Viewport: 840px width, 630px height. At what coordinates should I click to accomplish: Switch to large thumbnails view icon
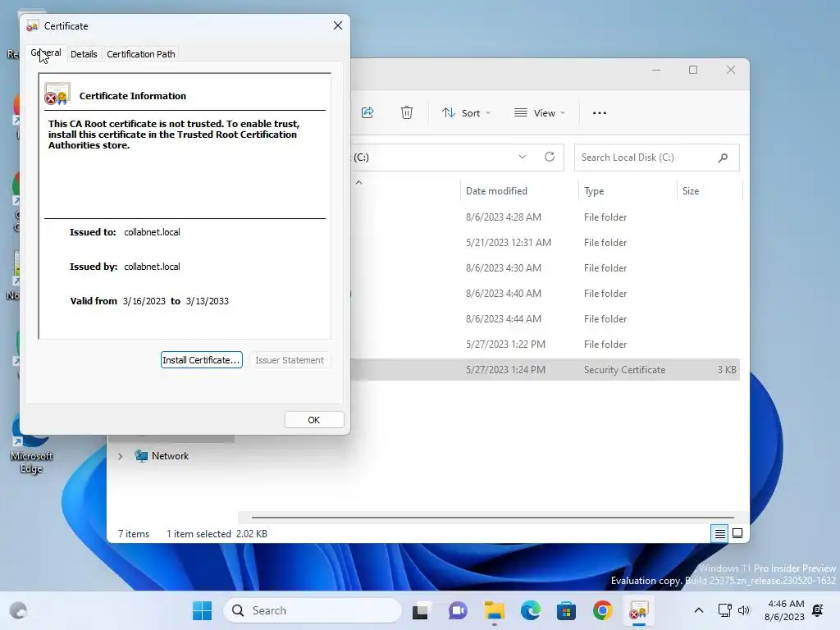(x=737, y=533)
